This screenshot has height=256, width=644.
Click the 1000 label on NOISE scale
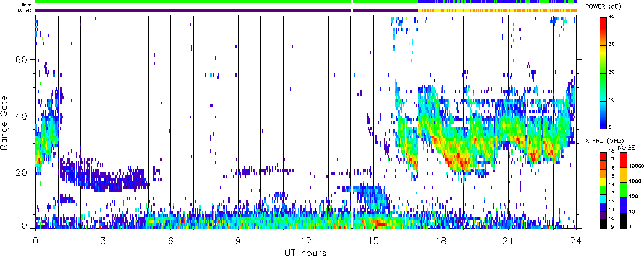[635, 181]
